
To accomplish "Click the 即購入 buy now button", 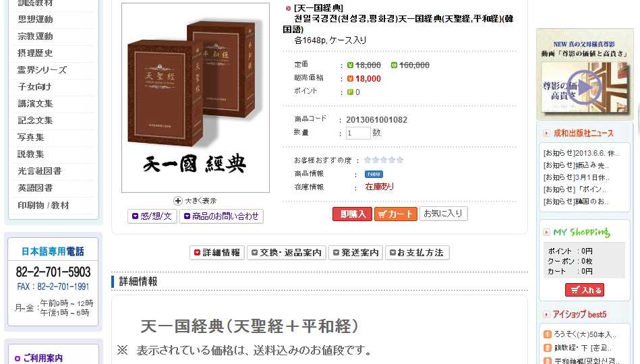I will tap(352, 214).
